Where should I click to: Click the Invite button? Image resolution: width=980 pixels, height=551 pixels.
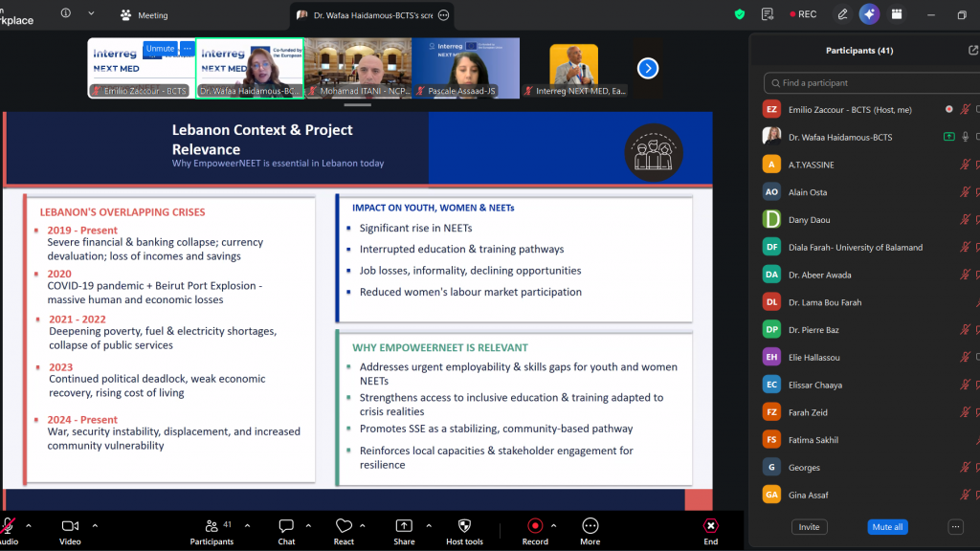[x=809, y=527]
